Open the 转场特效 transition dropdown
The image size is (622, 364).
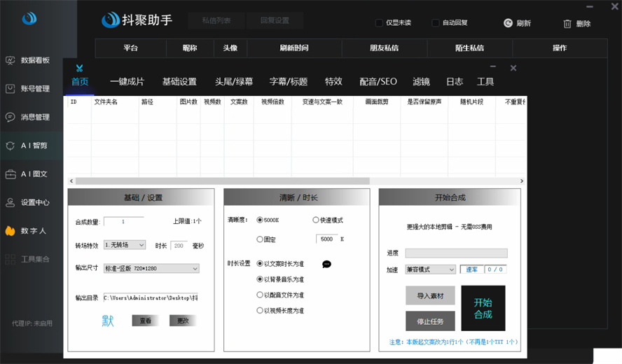pos(125,245)
